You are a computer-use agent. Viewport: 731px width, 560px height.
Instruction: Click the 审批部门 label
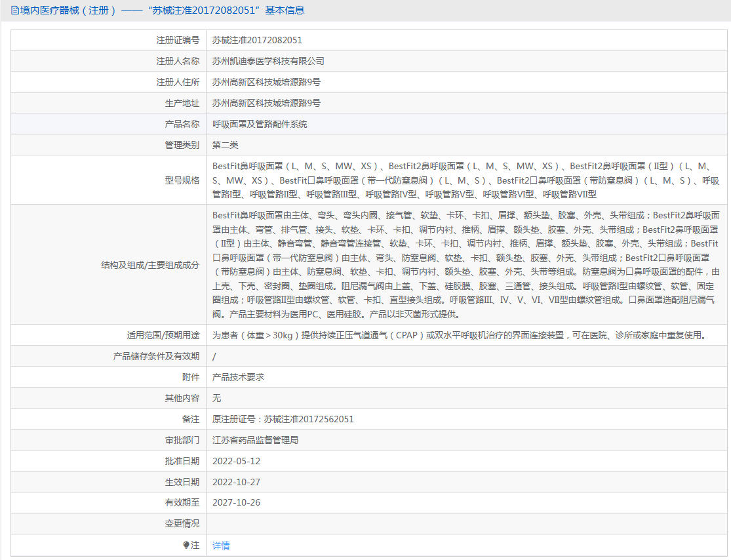point(182,440)
